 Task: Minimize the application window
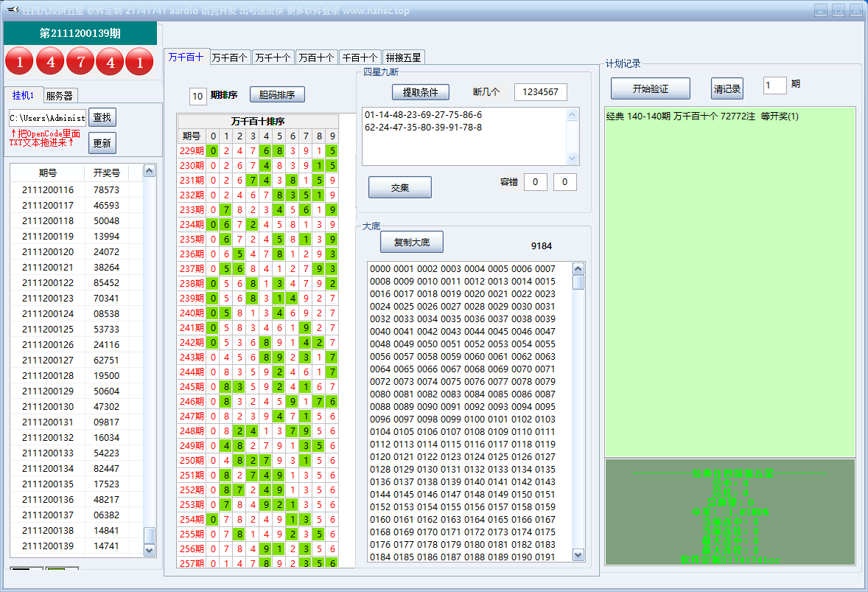point(821,10)
